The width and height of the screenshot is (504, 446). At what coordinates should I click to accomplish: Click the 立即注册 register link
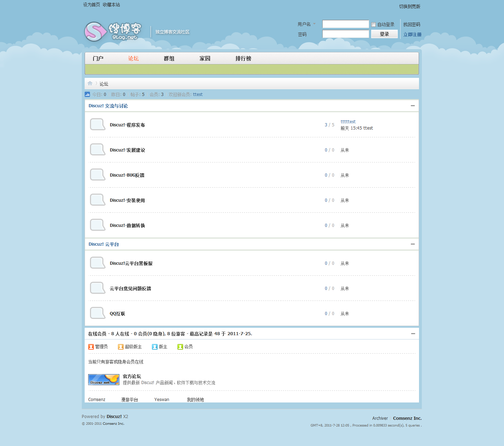pos(412,34)
